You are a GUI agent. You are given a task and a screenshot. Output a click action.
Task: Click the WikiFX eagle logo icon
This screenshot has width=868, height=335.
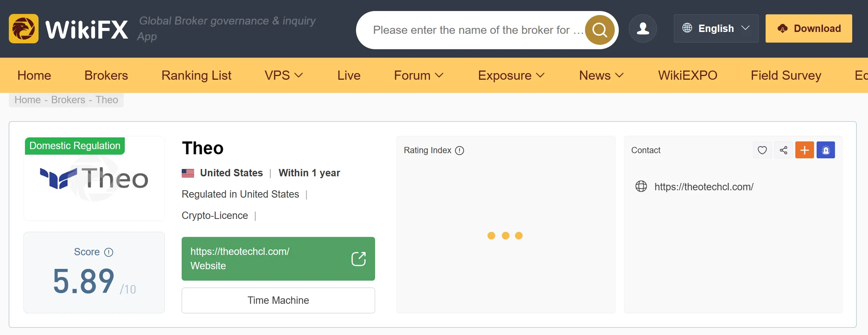click(23, 29)
